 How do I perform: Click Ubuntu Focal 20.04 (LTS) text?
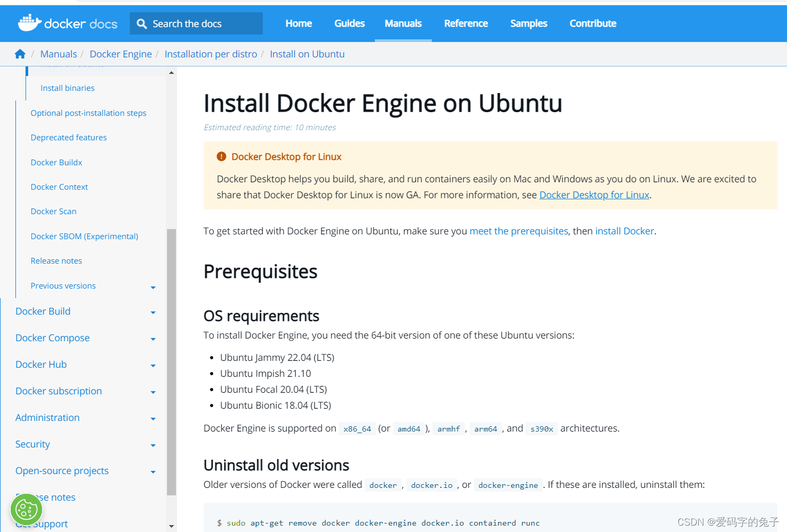[273, 390]
